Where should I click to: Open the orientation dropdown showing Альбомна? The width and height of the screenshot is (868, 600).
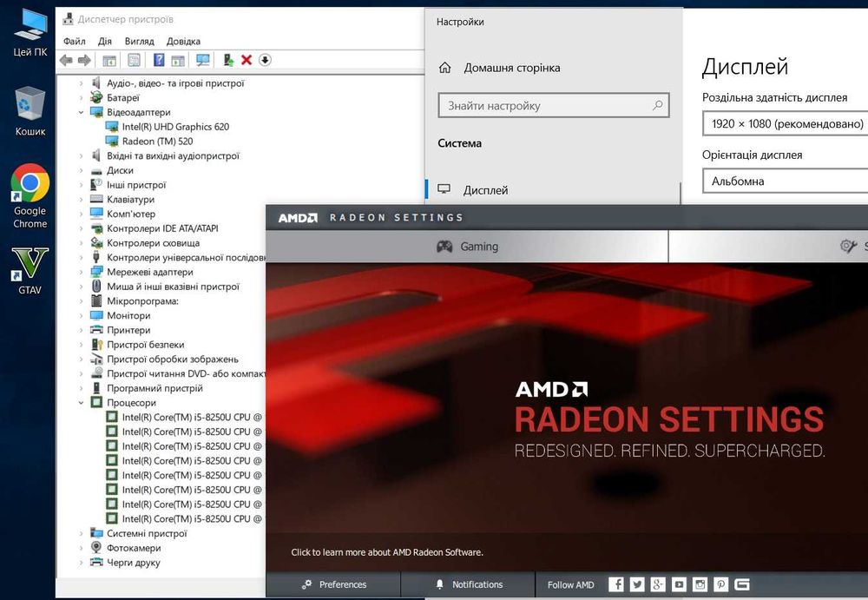click(785, 181)
